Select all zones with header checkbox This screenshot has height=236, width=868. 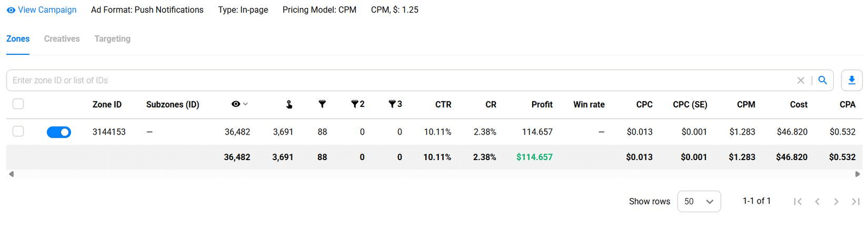tap(18, 104)
